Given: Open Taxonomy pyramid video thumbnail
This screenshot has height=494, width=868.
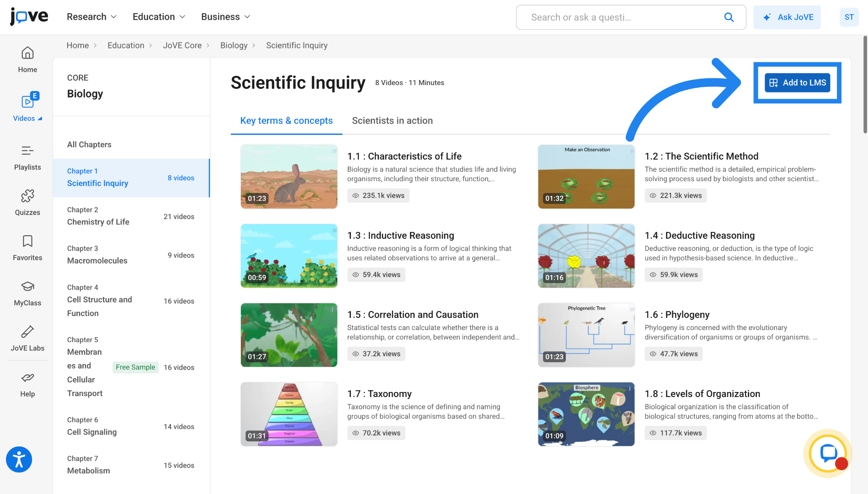Looking at the screenshot, I should (x=289, y=414).
